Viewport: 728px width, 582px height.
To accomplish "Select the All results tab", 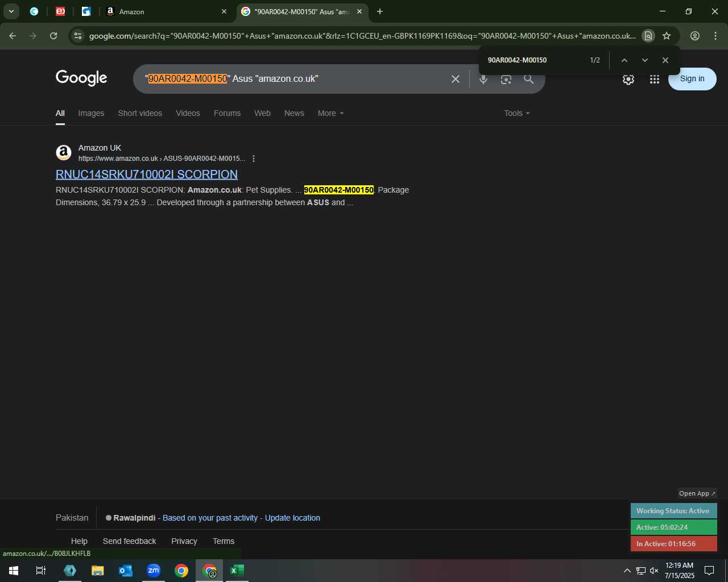I will pyautogui.click(x=60, y=113).
